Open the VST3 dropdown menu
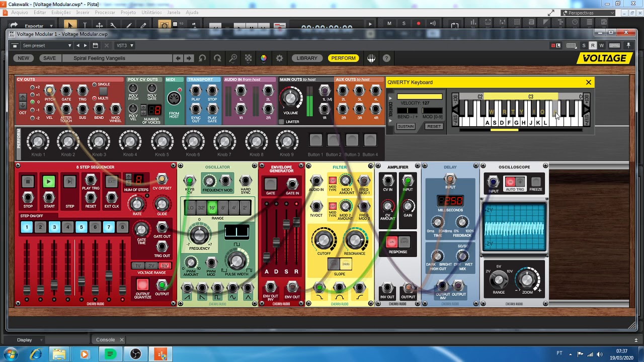This screenshot has width=644, height=362. [125, 45]
